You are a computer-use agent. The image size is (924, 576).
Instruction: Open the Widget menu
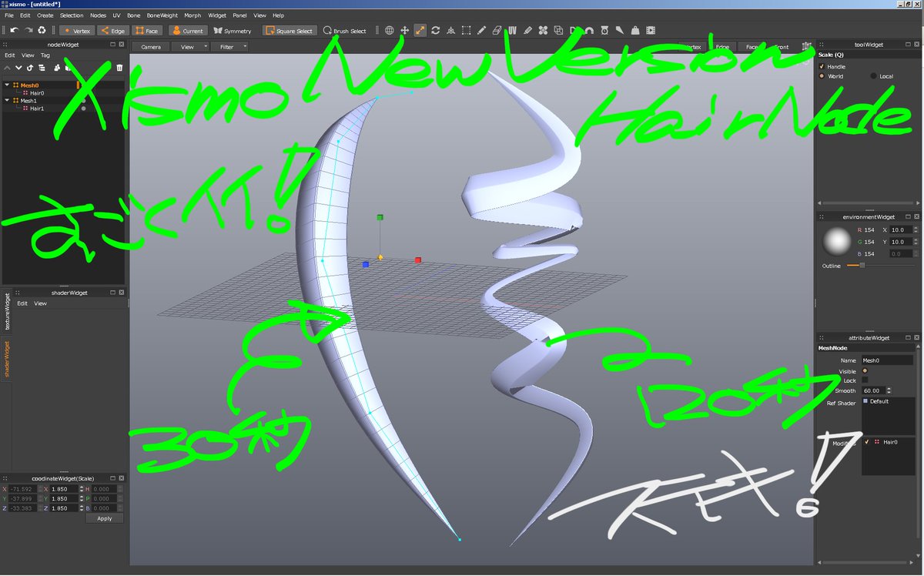pos(217,15)
